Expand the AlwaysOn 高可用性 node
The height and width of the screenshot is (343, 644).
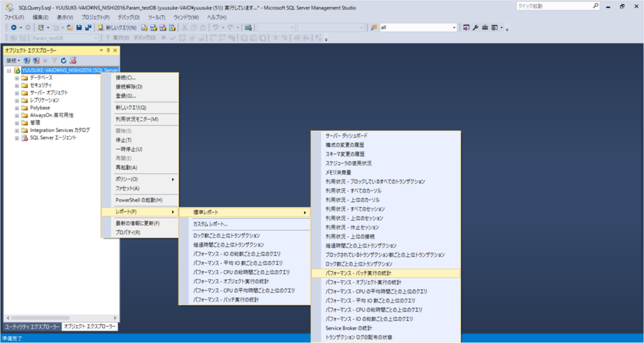(17, 115)
